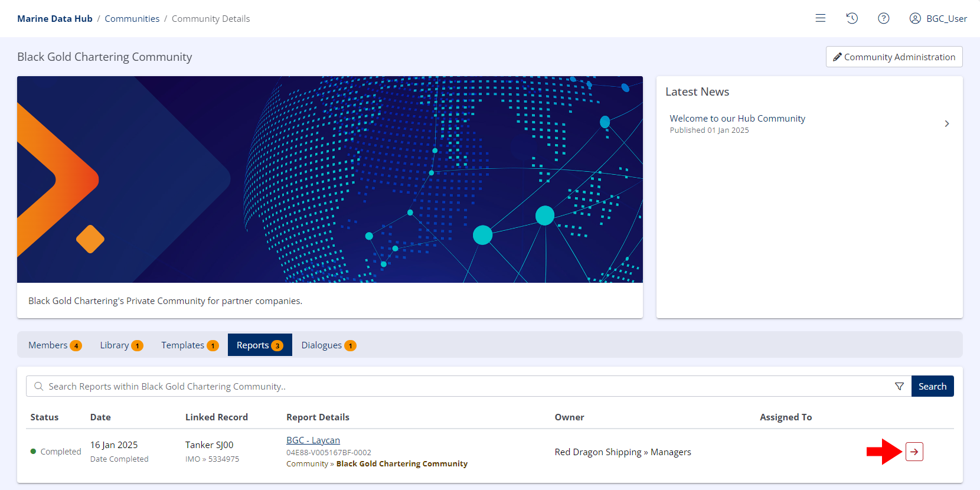Select the Reports tab
This screenshot has height=490, width=980.
click(259, 345)
